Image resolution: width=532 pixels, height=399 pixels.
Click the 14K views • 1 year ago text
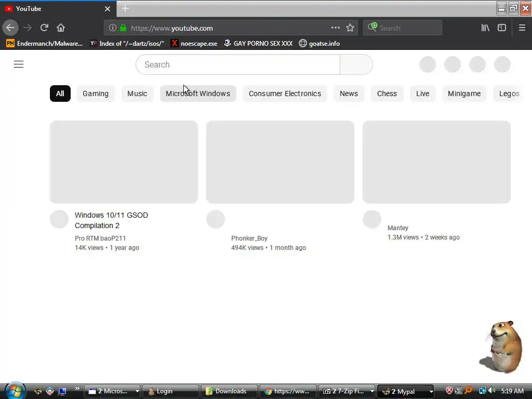[x=107, y=248]
